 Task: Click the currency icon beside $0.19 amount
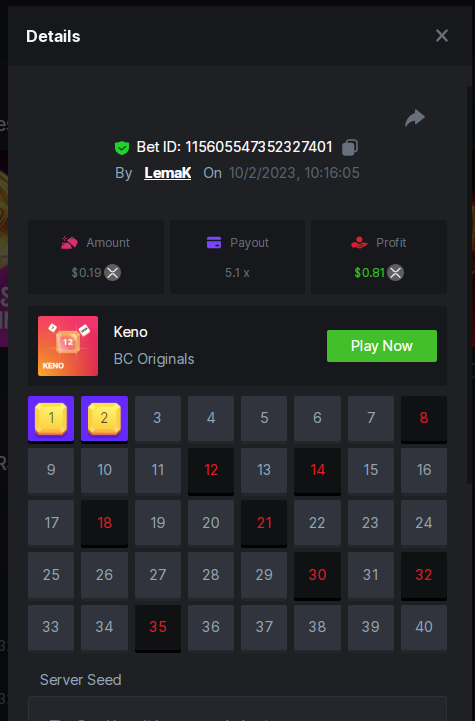(113, 273)
